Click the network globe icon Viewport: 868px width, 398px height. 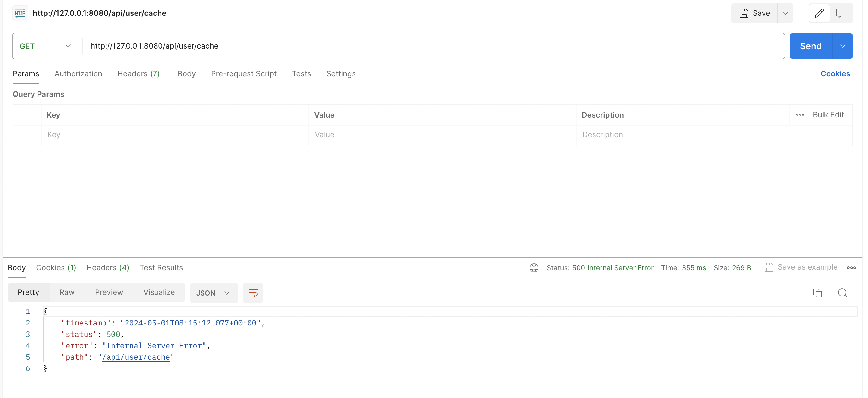coord(534,267)
